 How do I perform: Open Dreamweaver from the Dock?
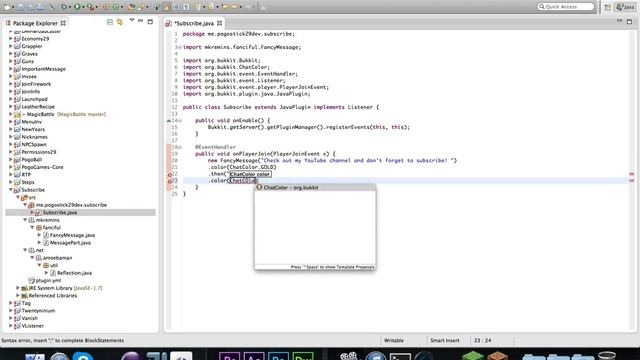click(x=303, y=356)
